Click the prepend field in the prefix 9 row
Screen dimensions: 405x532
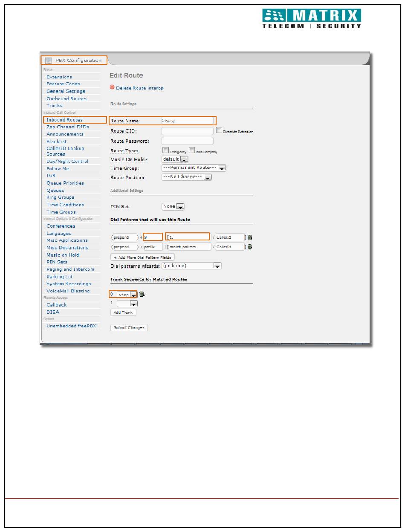[x=125, y=237]
